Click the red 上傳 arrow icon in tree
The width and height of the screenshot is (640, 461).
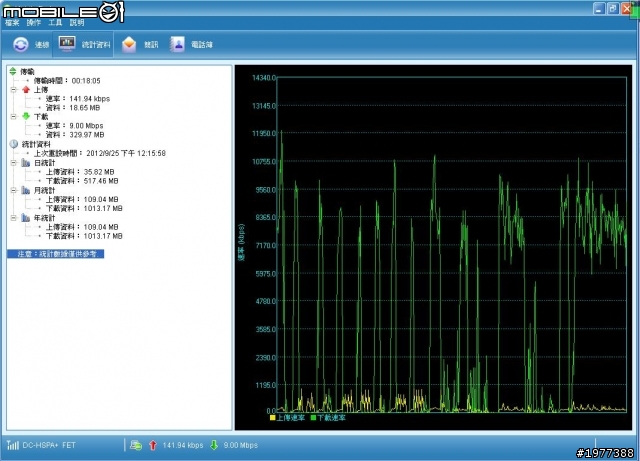26,89
